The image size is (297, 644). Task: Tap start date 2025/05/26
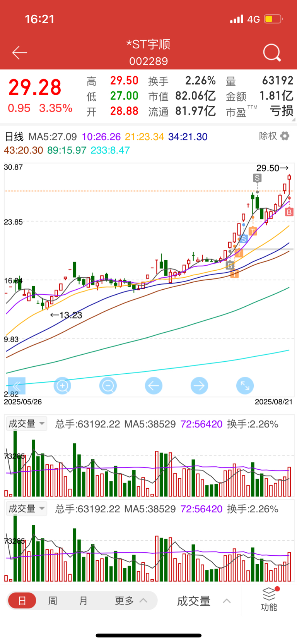click(23, 402)
